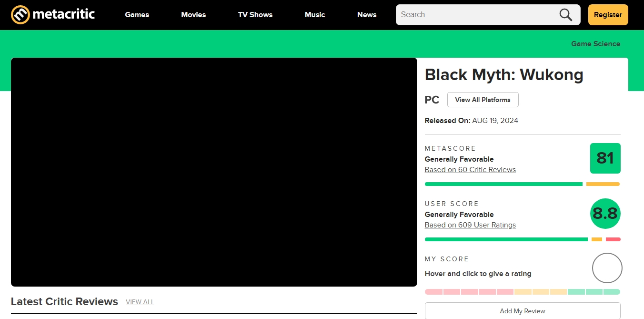Open the Games menu

(137, 15)
